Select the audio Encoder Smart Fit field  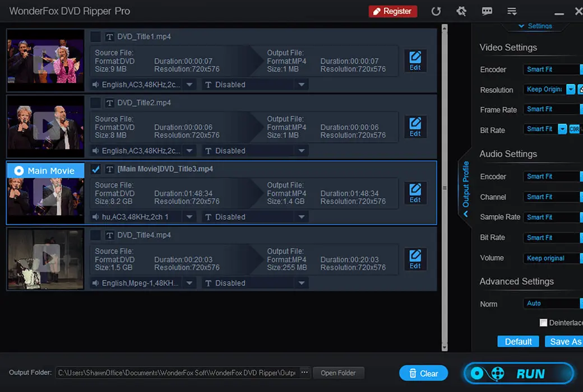[x=553, y=176]
